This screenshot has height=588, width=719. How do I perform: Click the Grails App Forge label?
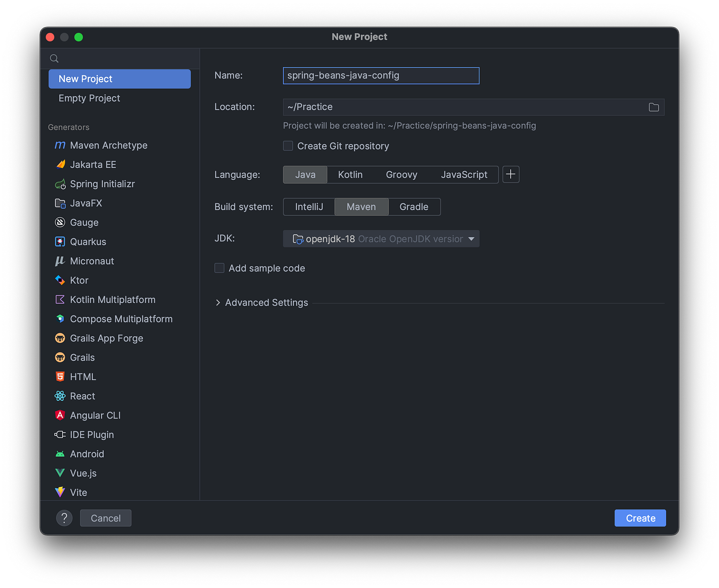(107, 338)
